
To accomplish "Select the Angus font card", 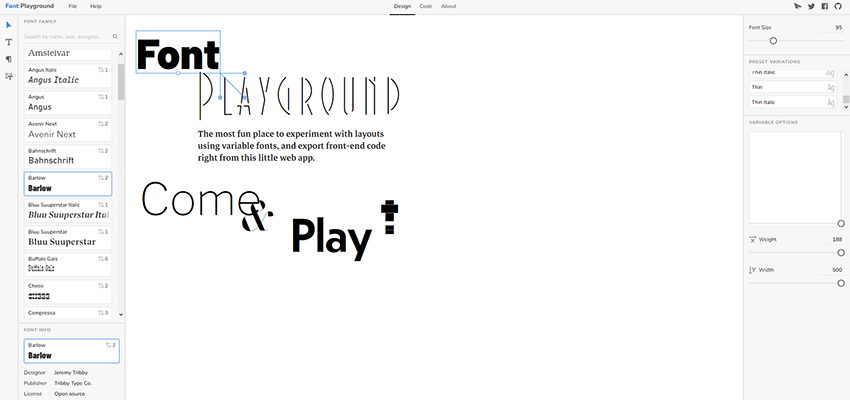I will point(68,103).
